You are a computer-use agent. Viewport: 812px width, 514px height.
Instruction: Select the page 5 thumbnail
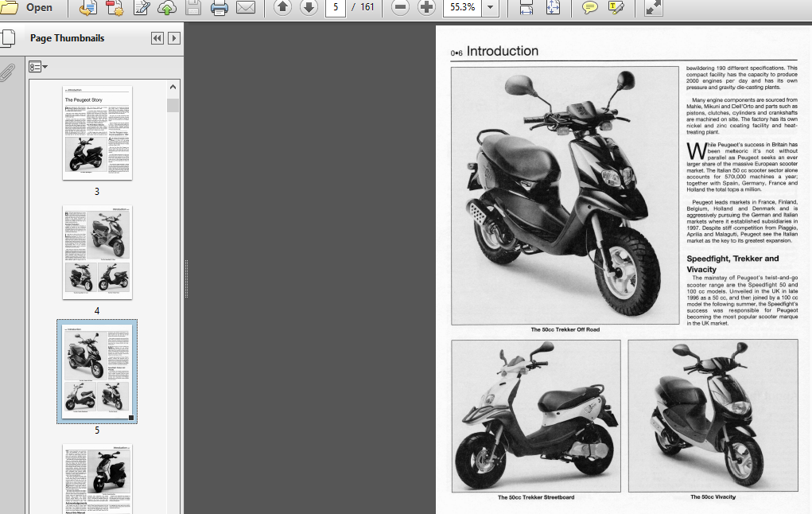pos(97,372)
